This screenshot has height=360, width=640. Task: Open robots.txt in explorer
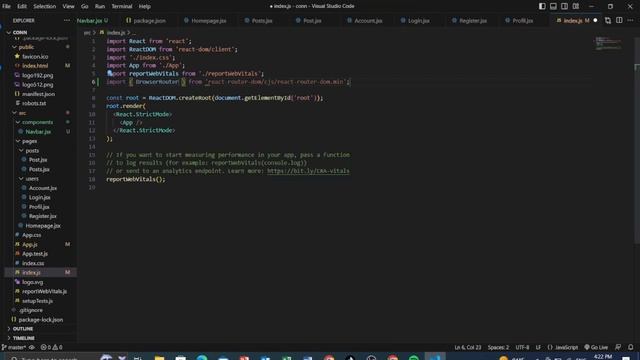click(34, 103)
